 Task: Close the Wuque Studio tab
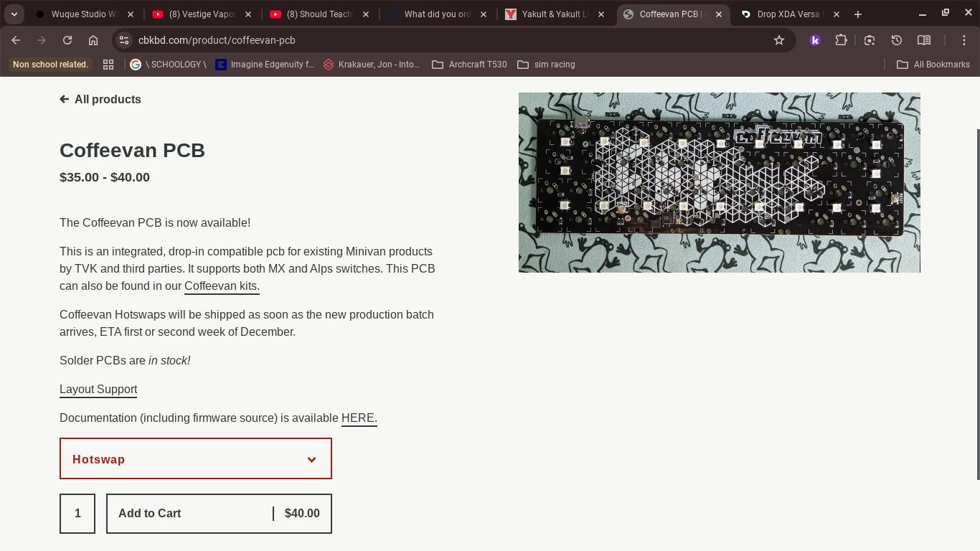(x=131, y=14)
